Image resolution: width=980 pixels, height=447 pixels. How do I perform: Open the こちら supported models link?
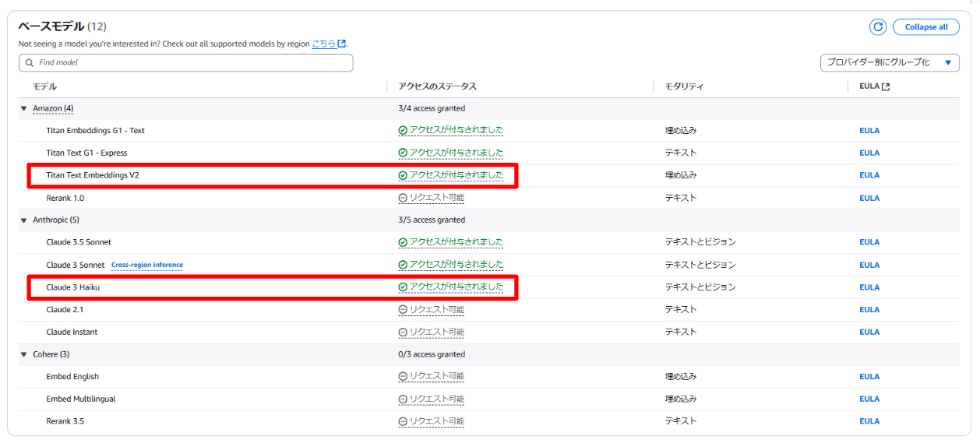[x=329, y=44]
